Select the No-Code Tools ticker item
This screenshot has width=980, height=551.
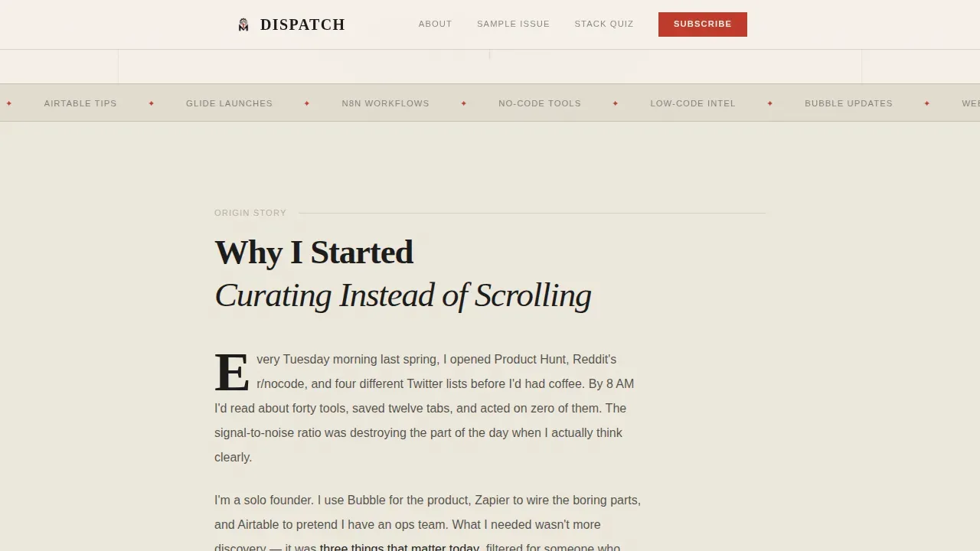pos(540,103)
